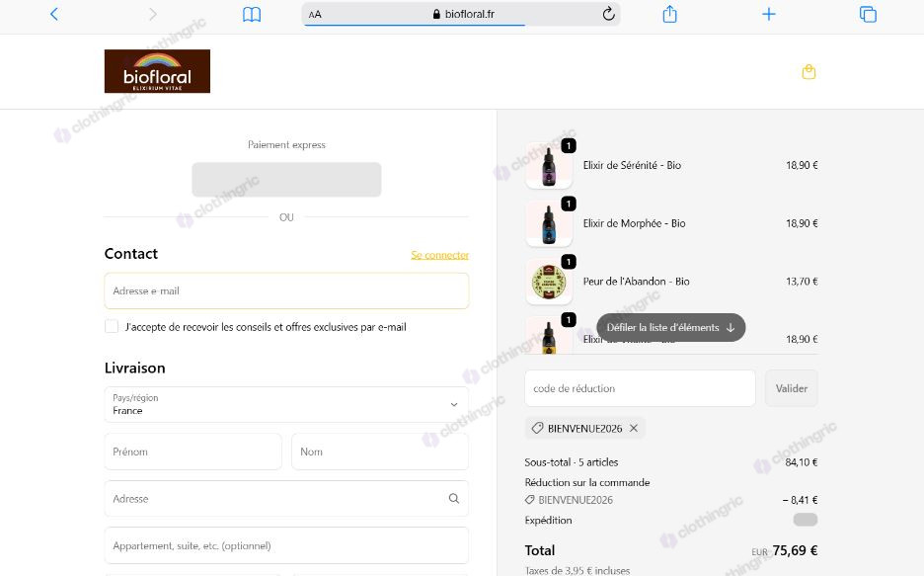This screenshot has width=924, height=576.
Task: Click the 75,69 € total amount
Action: pyautogui.click(x=795, y=550)
